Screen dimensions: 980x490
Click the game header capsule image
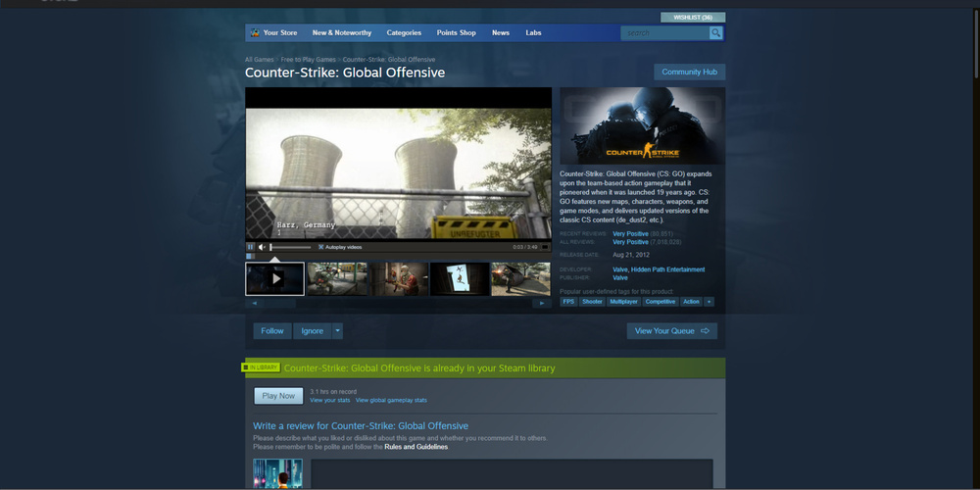[643, 125]
